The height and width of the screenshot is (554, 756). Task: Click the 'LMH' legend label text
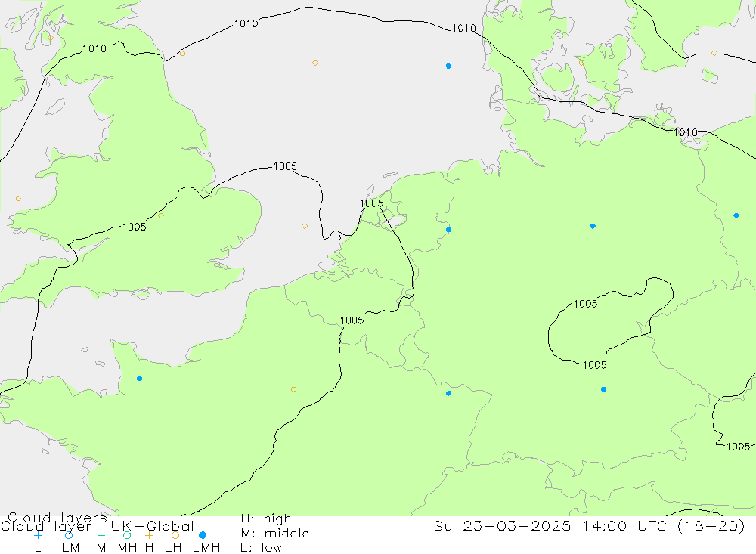click(x=206, y=548)
